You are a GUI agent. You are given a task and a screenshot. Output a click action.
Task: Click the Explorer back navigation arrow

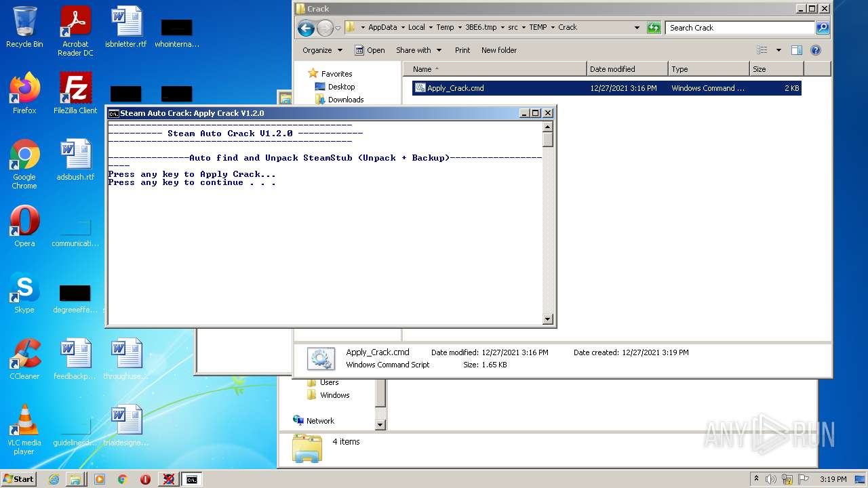pos(306,28)
